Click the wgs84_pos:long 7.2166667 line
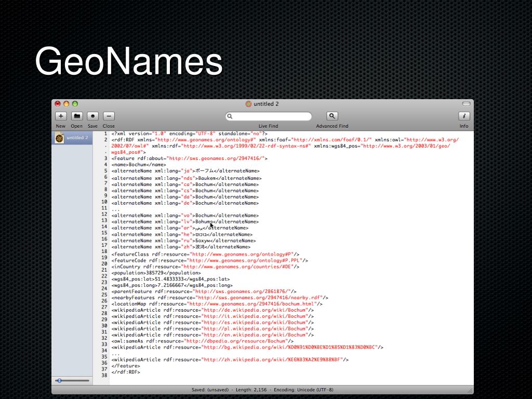Screen dimensions: 532x399 pos(172,285)
